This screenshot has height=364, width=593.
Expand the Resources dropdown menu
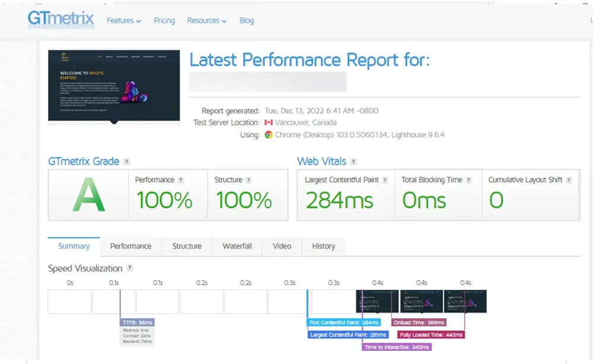click(206, 21)
